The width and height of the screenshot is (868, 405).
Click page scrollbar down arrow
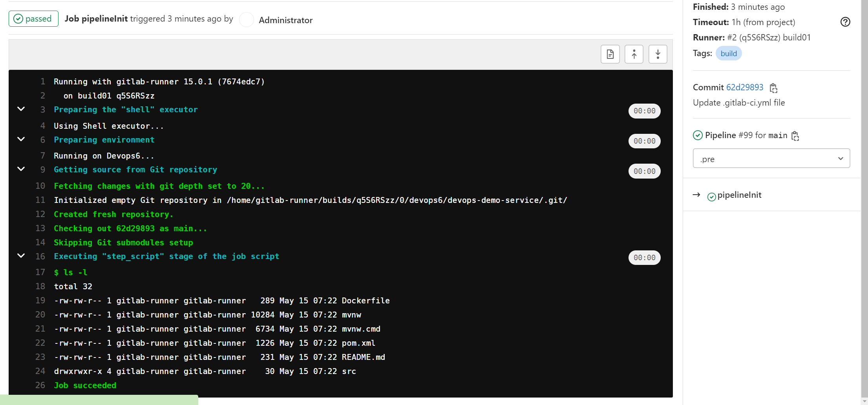tap(864, 401)
